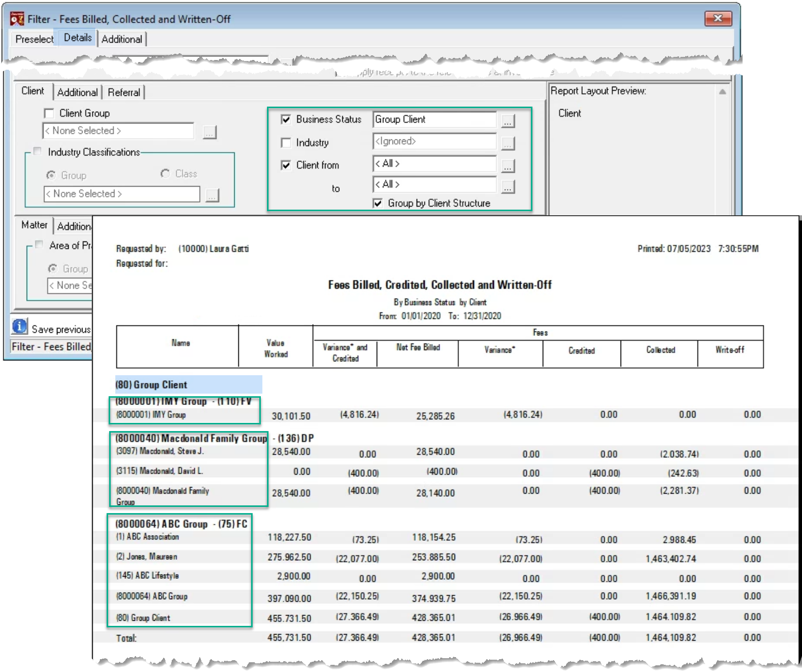Select the Matter tab
802x672 pixels.
coord(34,225)
